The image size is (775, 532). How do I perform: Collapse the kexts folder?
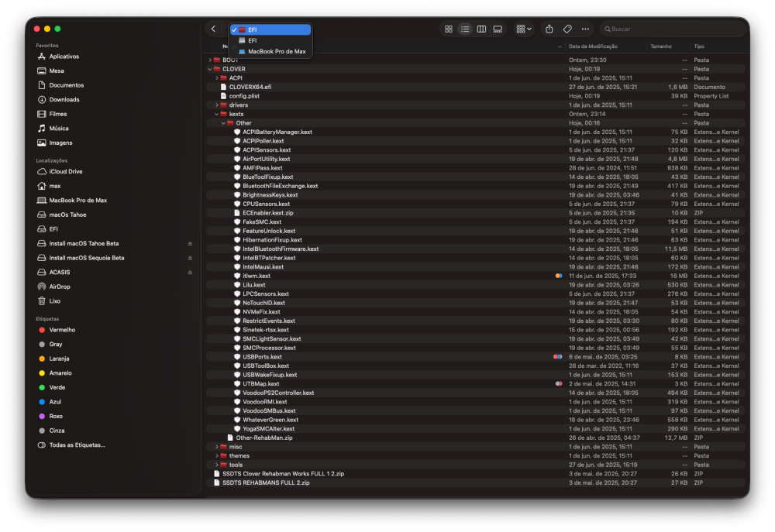point(217,114)
